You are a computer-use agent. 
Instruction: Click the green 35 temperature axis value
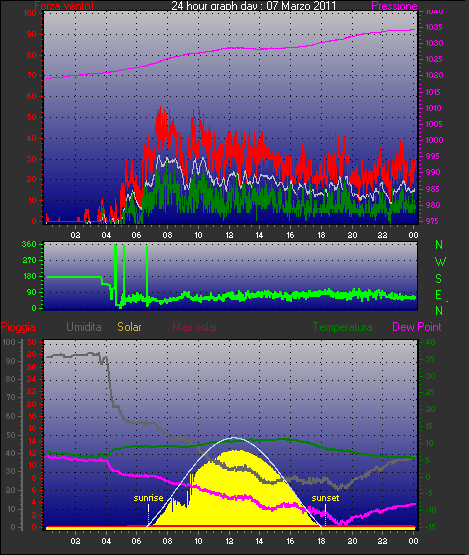pos(430,359)
